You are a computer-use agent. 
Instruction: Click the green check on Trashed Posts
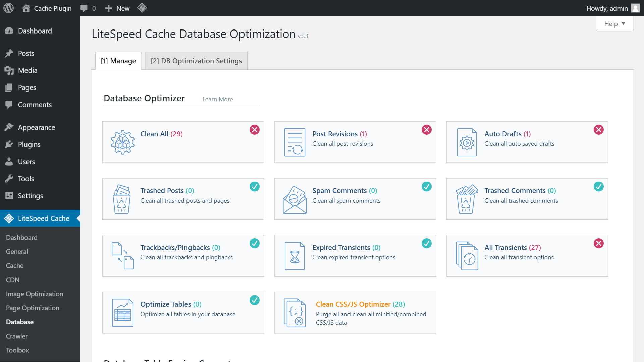[x=255, y=186]
